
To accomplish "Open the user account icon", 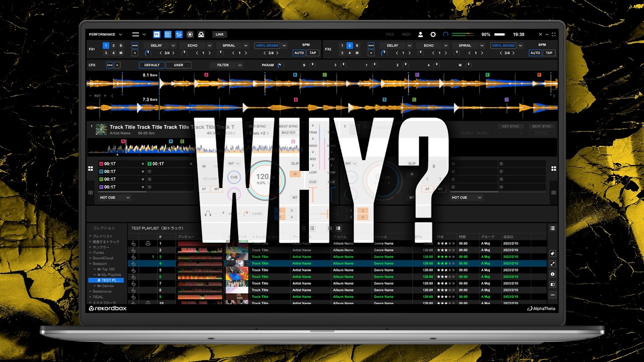I will (x=421, y=35).
